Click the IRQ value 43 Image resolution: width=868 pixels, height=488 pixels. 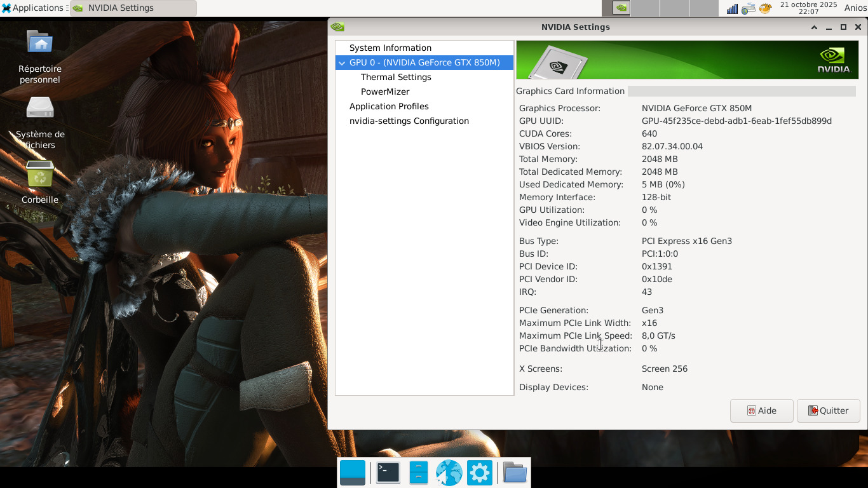point(647,292)
